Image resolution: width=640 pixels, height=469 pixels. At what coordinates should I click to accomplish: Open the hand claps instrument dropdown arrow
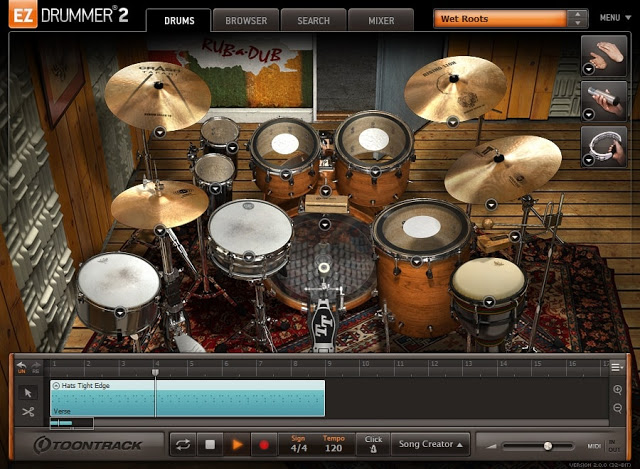click(589, 69)
